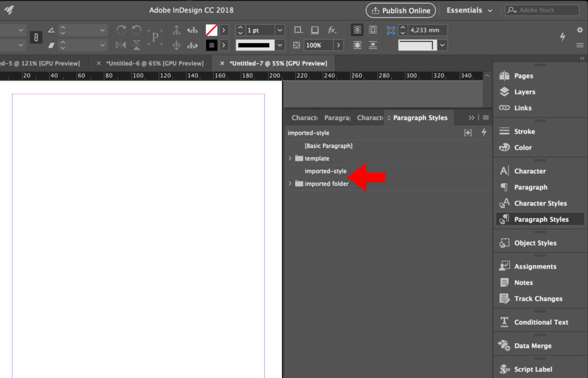Click the Create new style icon
The width and height of the screenshot is (588, 378).
469,133
